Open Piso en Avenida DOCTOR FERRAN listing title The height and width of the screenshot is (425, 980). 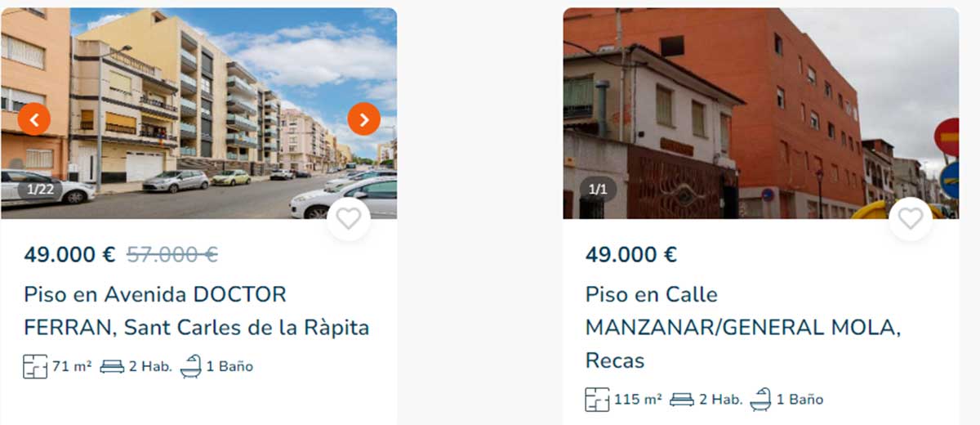tap(197, 311)
